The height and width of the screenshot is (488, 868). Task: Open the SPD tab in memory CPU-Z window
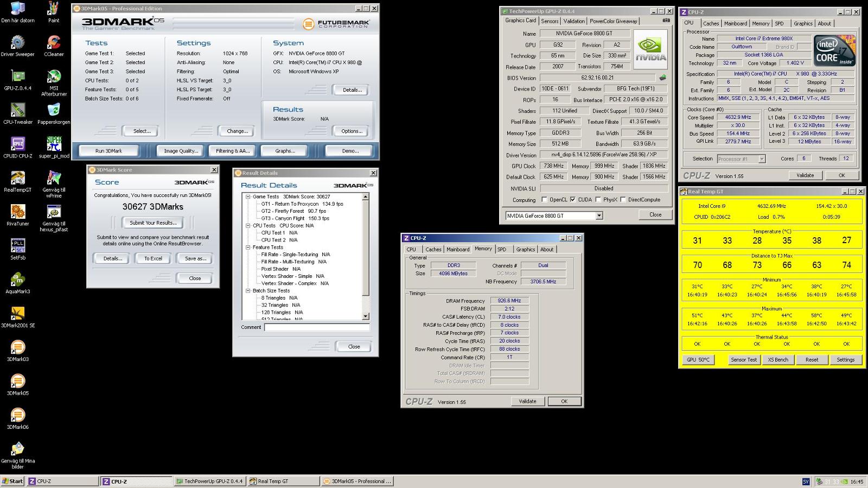click(x=502, y=250)
